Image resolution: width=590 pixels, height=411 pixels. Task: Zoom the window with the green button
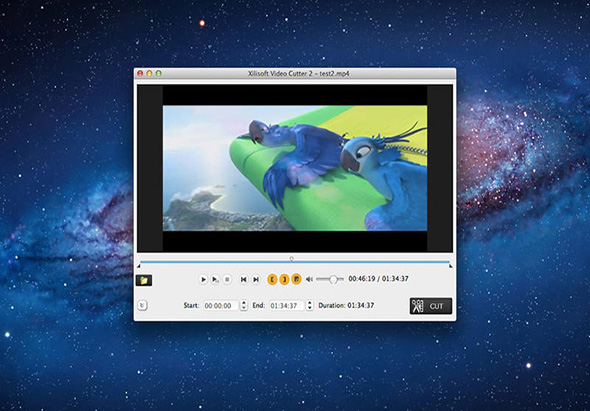point(159,73)
